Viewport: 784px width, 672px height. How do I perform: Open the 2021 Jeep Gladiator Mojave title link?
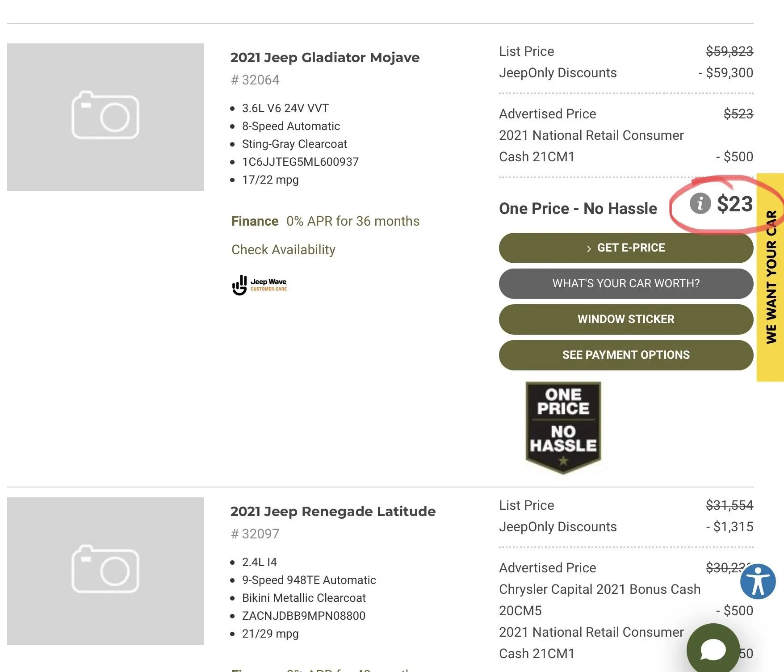[325, 58]
